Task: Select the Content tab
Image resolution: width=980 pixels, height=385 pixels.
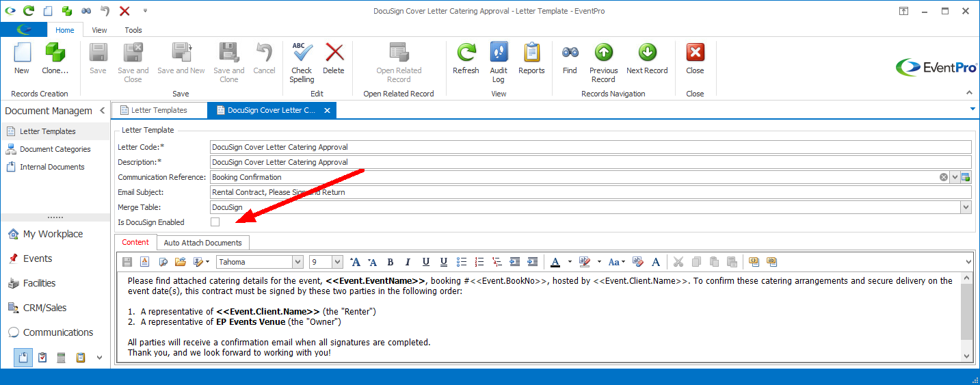Action: click(x=135, y=242)
